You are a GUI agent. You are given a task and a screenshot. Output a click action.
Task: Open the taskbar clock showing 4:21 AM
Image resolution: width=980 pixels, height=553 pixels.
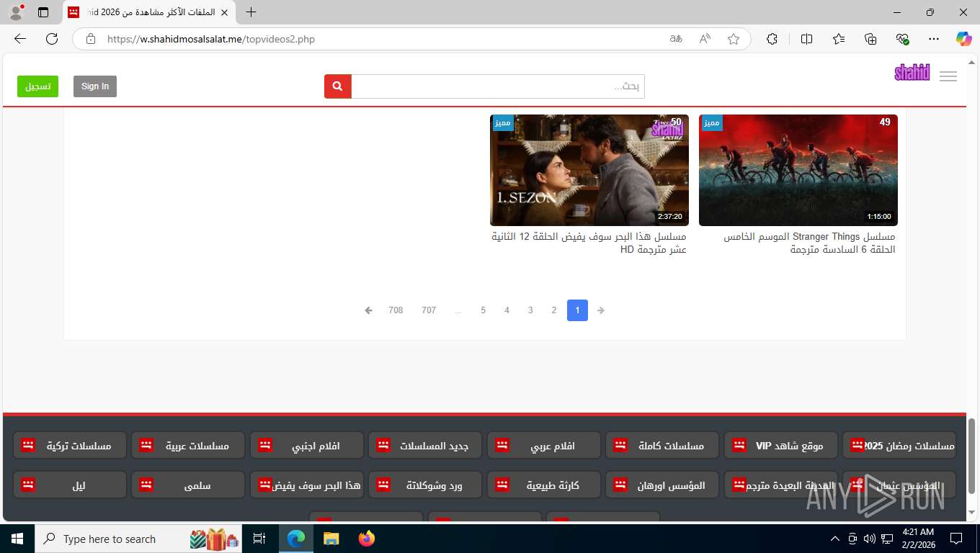click(x=918, y=539)
